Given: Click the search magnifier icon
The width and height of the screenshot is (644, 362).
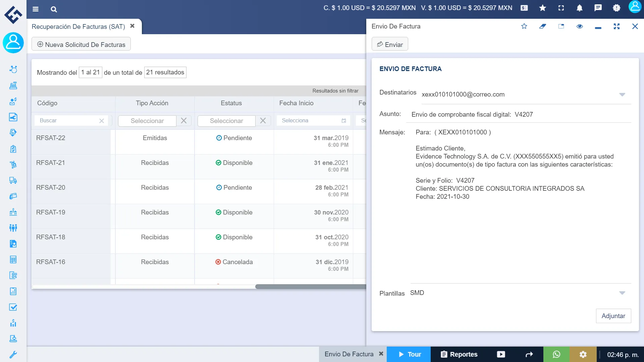Looking at the screenshot, I should [54, 9].
